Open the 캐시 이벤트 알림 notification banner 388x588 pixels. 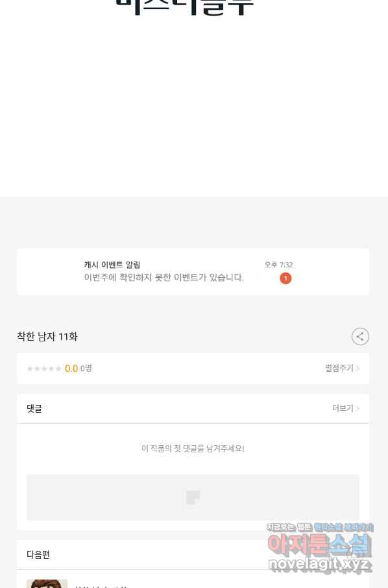point(193,272)
